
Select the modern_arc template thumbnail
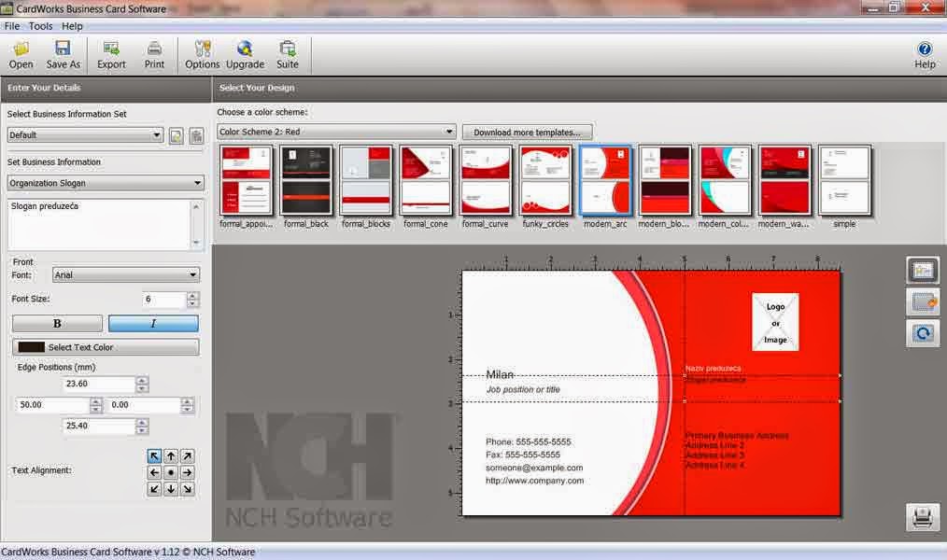pyautogui.click(x=605, y=180)
